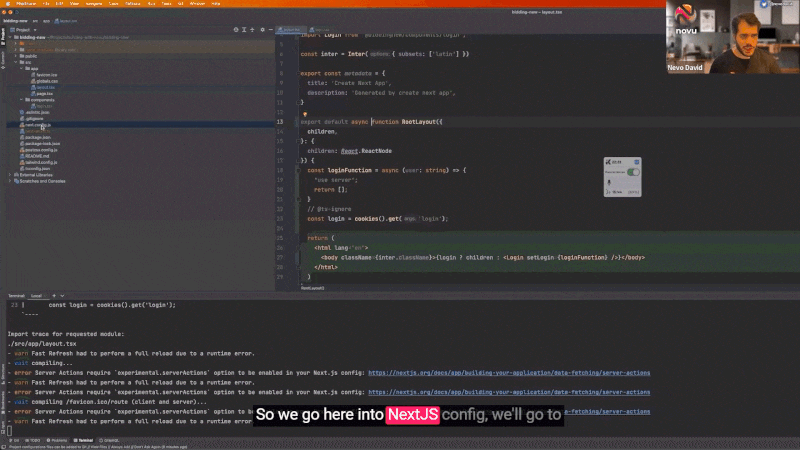This screenshot has width=800, height=450.
Task: Select package.json in project tree
Action: click(x=35, y=137)
